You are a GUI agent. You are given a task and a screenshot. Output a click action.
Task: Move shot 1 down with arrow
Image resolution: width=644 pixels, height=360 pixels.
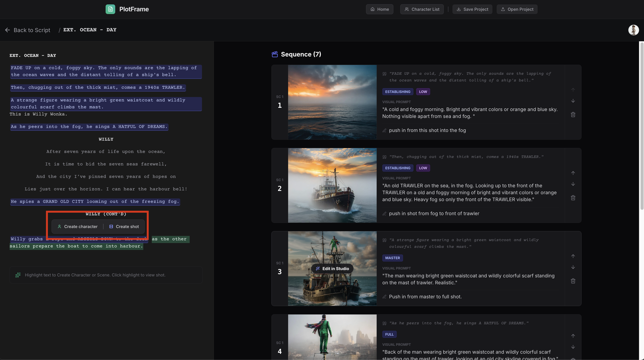coord(573,101)
